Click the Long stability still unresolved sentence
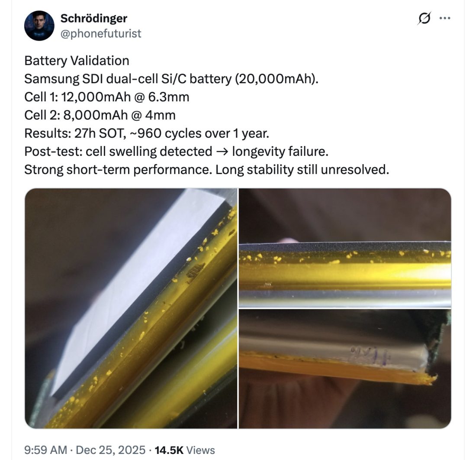Viewport: 476px width, 460px height. click(302, 169)
